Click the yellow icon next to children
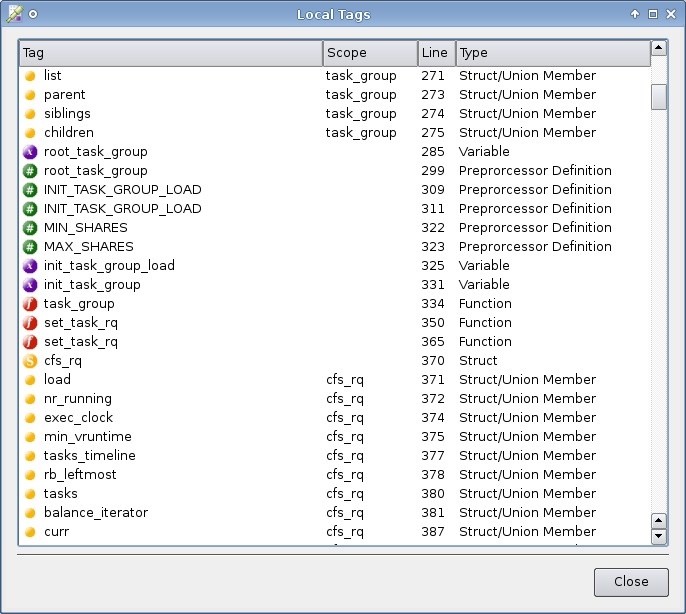 click(x=30, y=133)
